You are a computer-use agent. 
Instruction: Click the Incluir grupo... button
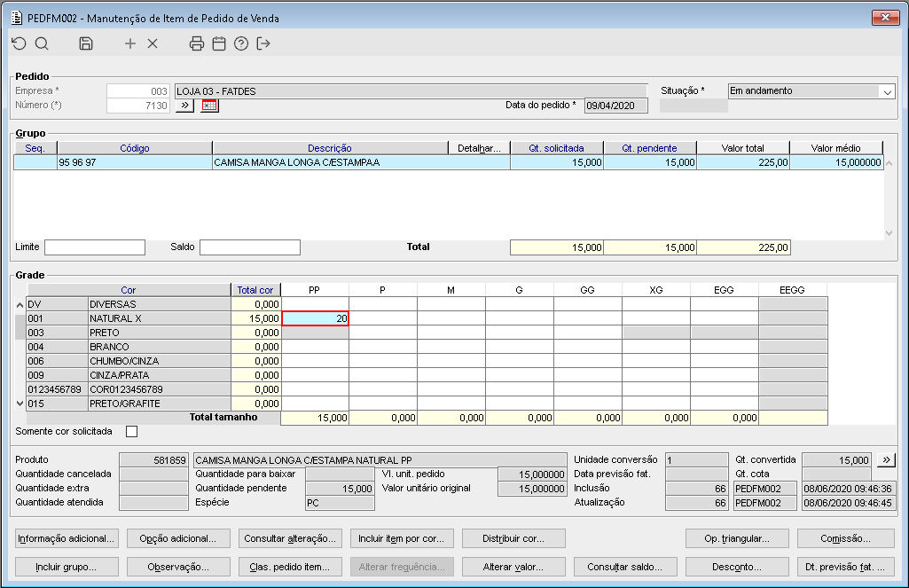[x=67, y=567]
